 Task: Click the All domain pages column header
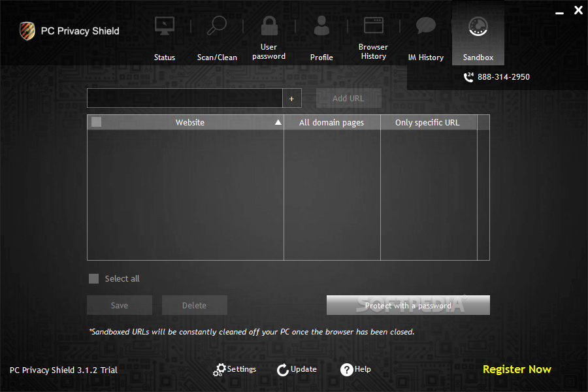pos(332,122)
